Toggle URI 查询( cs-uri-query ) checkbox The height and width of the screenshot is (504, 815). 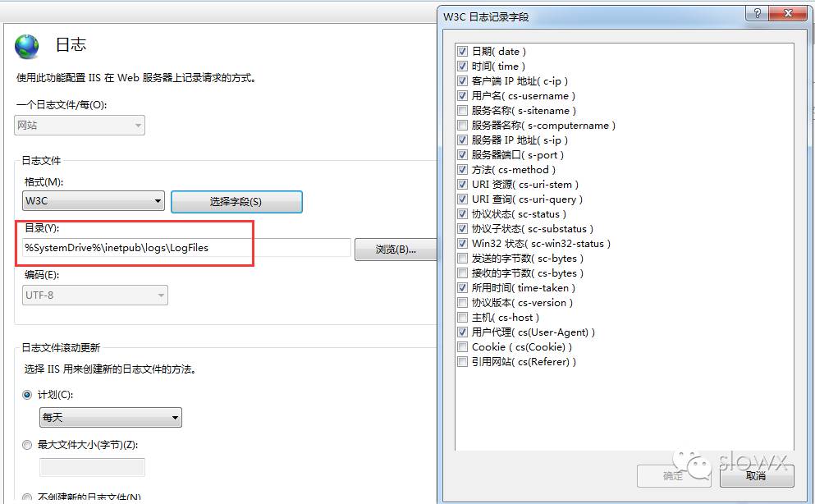click(462, 199)
